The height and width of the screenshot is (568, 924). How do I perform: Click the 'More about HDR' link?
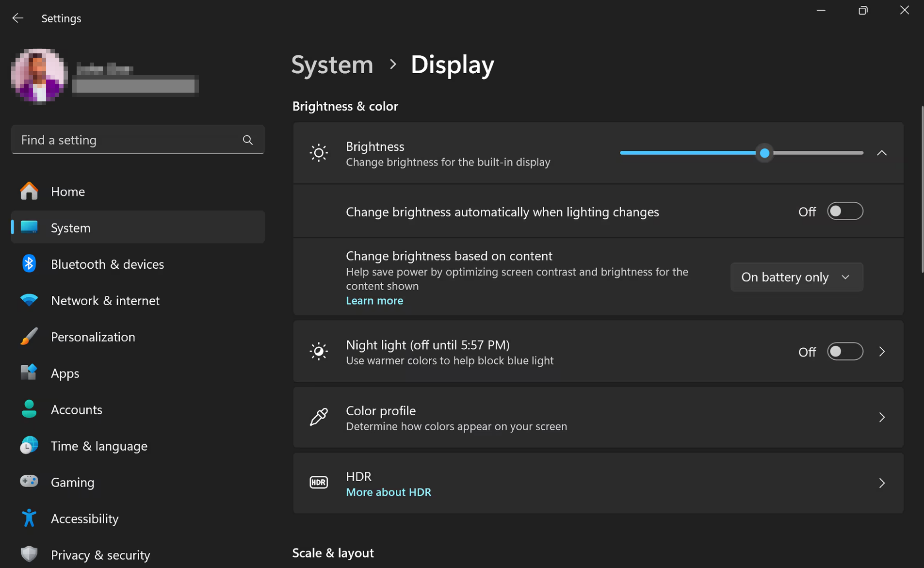[x=388, y=492]
